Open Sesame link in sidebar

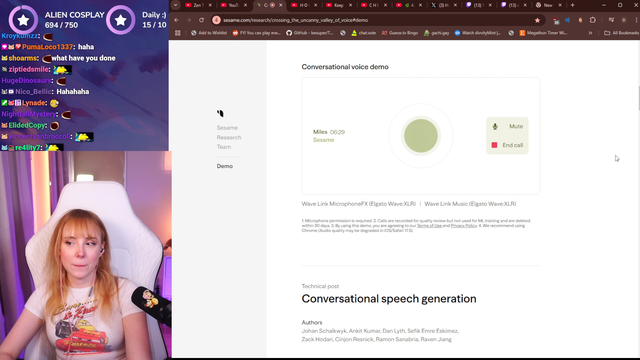[x=227, y=128]
